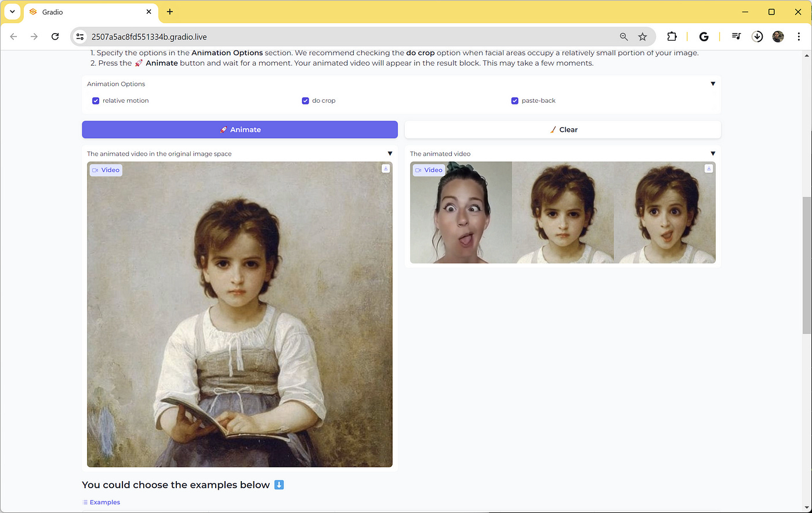Click the Video camera icon on the original image space player

pos(94,169)
